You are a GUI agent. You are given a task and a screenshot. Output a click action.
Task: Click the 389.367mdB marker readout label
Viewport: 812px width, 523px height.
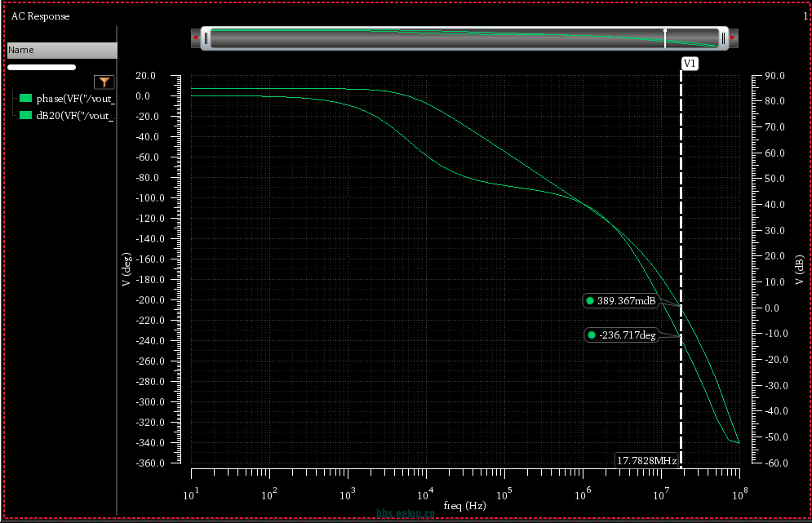coord(621,301)
